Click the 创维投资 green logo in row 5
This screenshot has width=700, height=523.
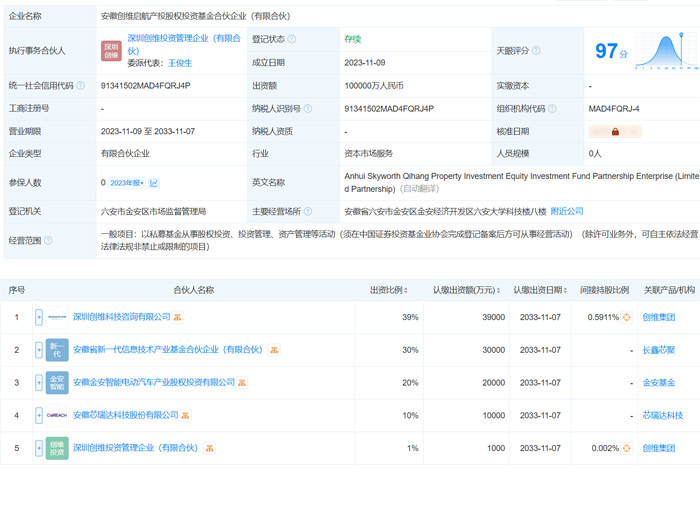pos(57,448)
